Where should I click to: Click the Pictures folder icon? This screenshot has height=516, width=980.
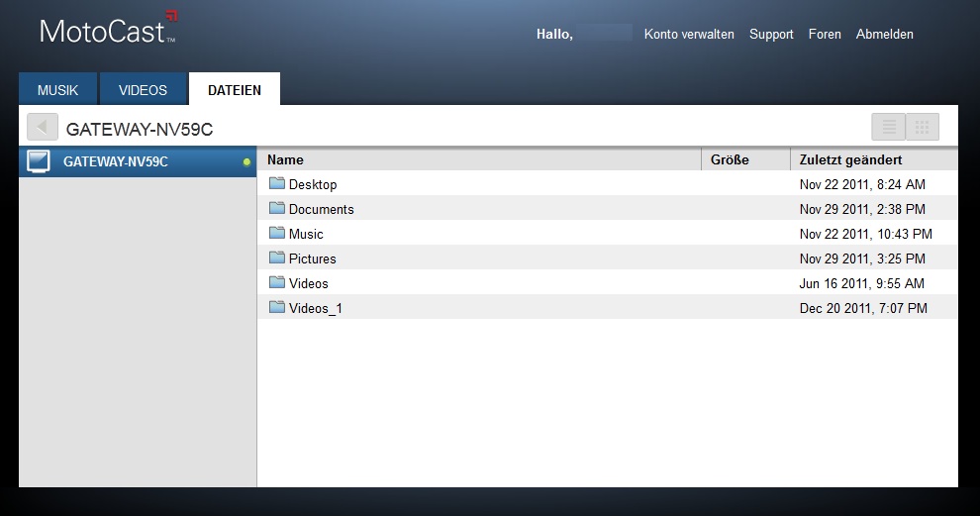[x=277, y=258]
